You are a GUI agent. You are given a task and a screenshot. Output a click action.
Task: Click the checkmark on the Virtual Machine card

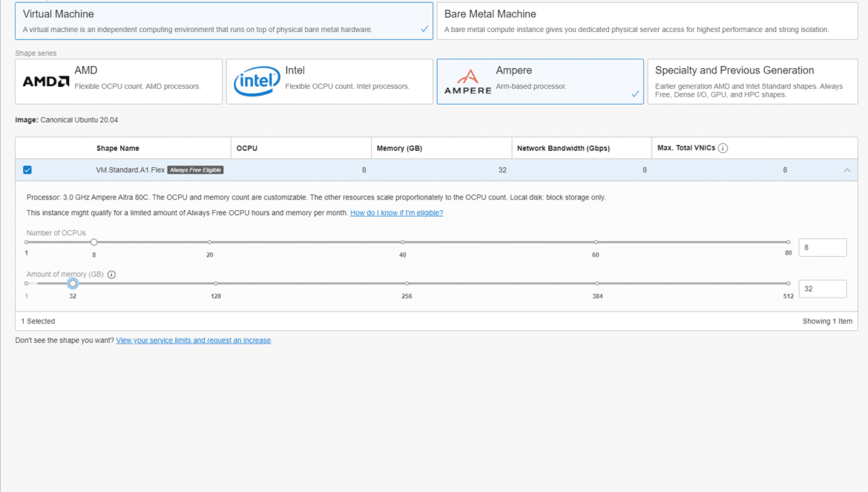pyautogui.click(x=424, y=29)
